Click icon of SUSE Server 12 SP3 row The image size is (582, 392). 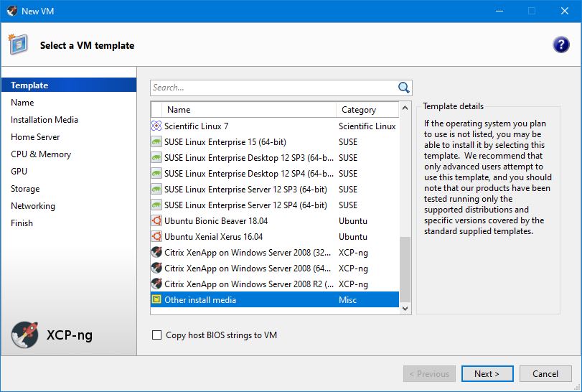[156, 190]
